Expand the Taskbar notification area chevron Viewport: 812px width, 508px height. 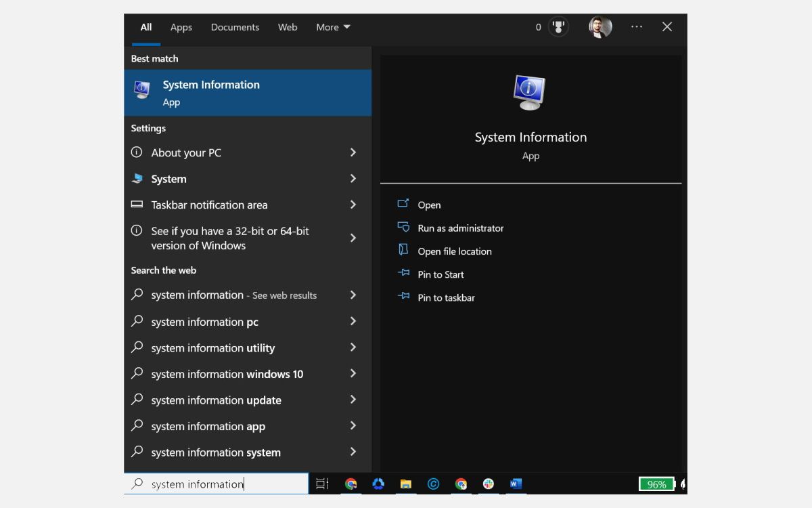point(353,205)
